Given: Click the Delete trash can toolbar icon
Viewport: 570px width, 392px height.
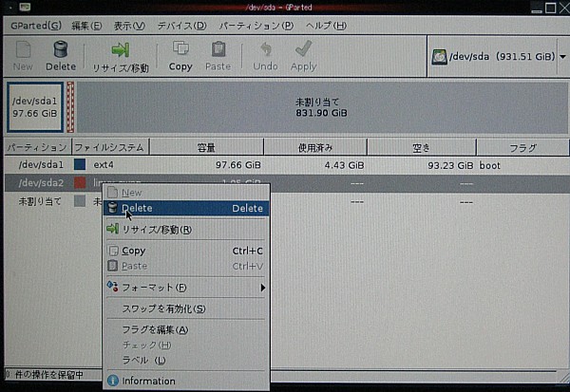Looking at the screenshot, I should click(x=61, y=49).
